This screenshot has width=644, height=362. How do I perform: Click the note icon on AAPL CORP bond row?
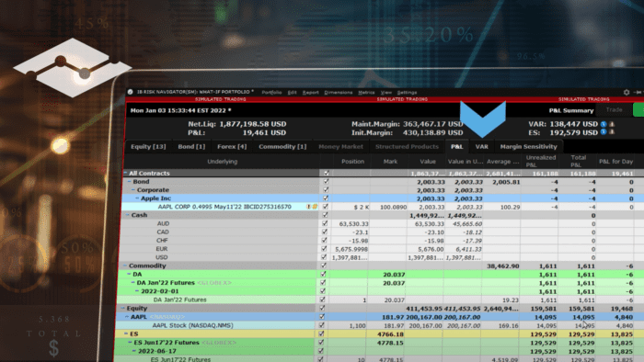(315, 207)
